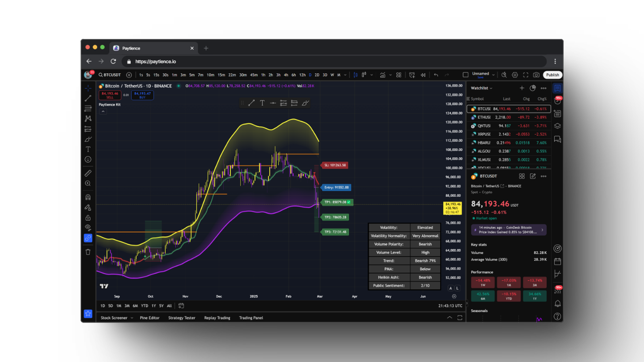Undo the last chart action
Screen dimensions: 644x362
point(436,75)
